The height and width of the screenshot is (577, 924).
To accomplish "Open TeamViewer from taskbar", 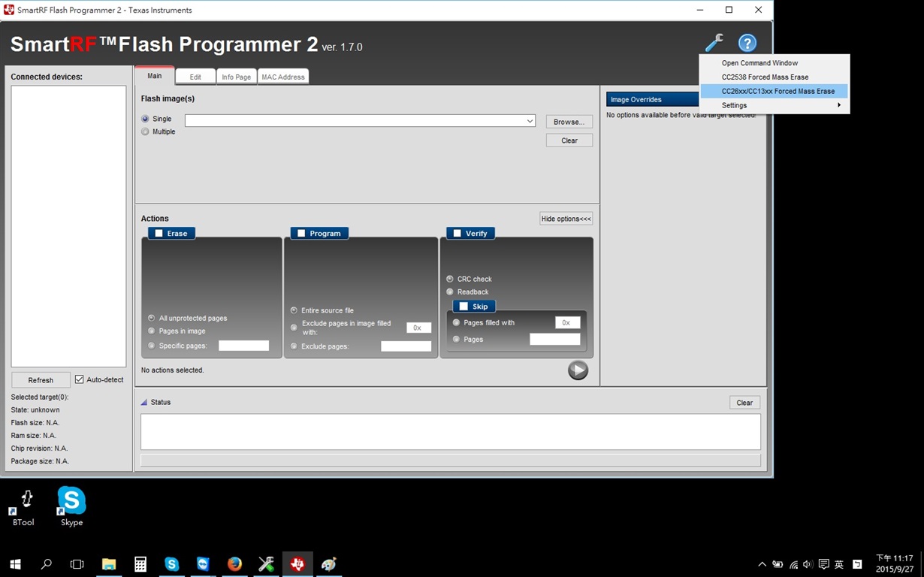I will pos(203,563).
